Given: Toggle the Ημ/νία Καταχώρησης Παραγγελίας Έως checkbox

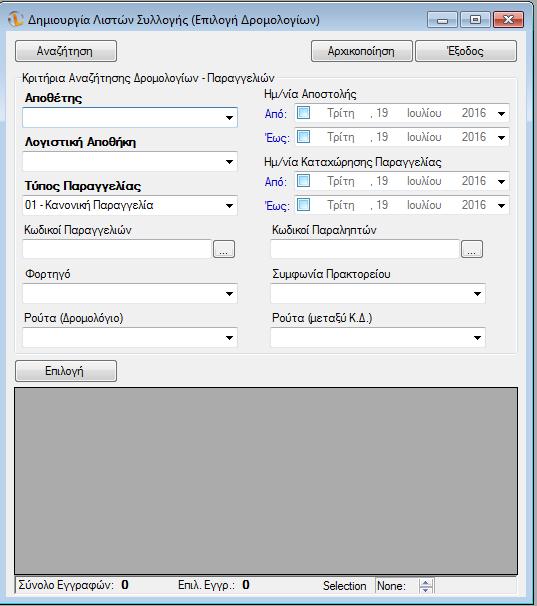Looking at the screenshot, I should 303,204.
